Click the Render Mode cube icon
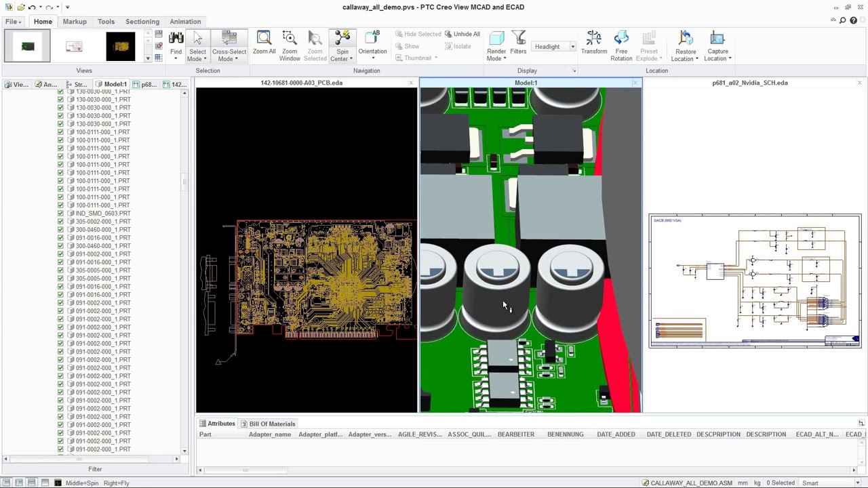This screenshot has height=488, width=868. coord(496,39)
